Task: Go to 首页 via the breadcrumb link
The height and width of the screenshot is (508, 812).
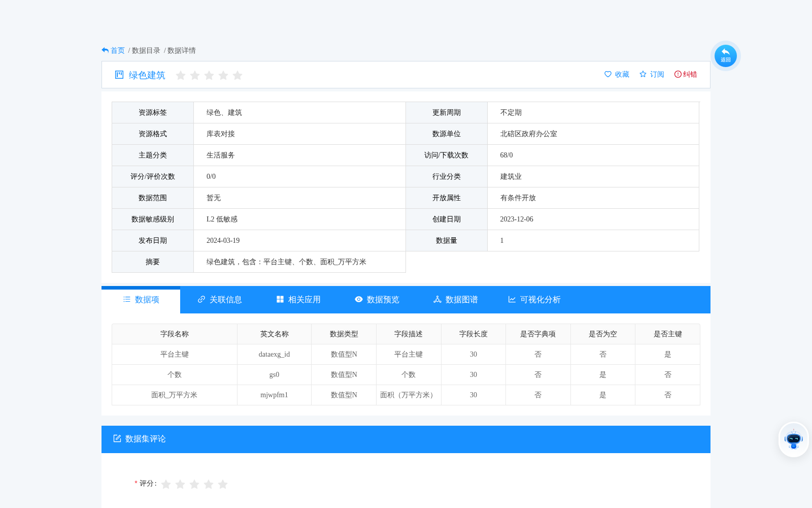Action: pos(118,50)
